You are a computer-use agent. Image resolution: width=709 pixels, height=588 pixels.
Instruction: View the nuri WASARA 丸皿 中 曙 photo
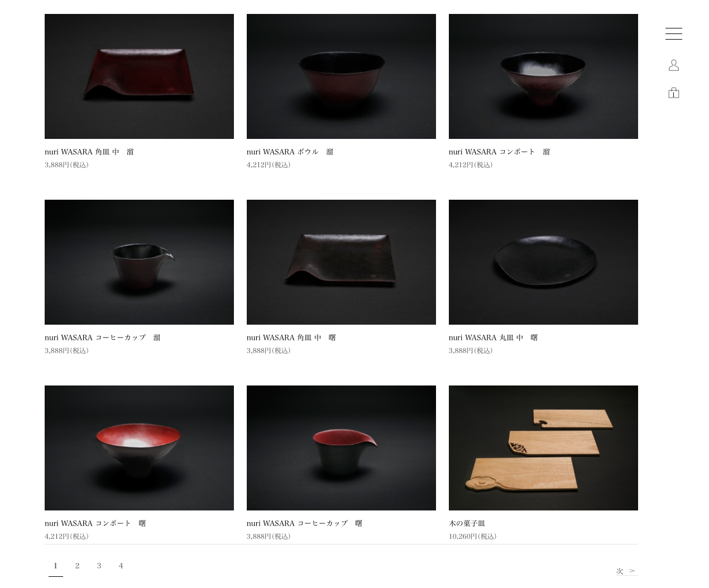coord(543,262)
